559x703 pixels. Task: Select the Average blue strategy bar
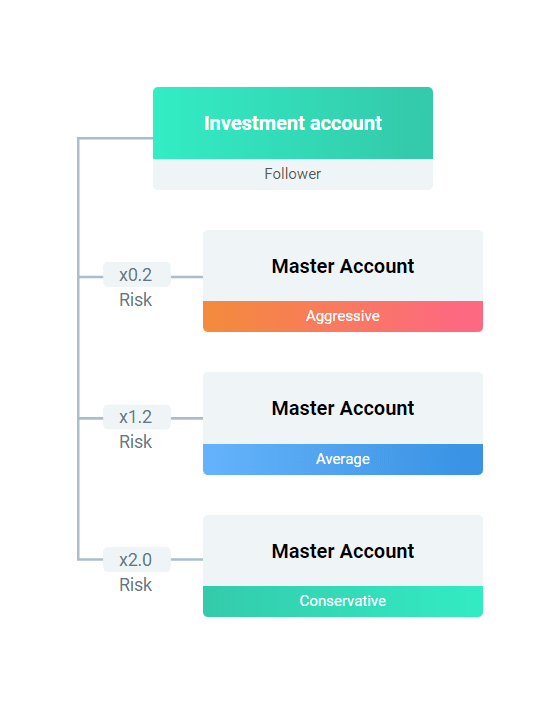pos(343,459)
